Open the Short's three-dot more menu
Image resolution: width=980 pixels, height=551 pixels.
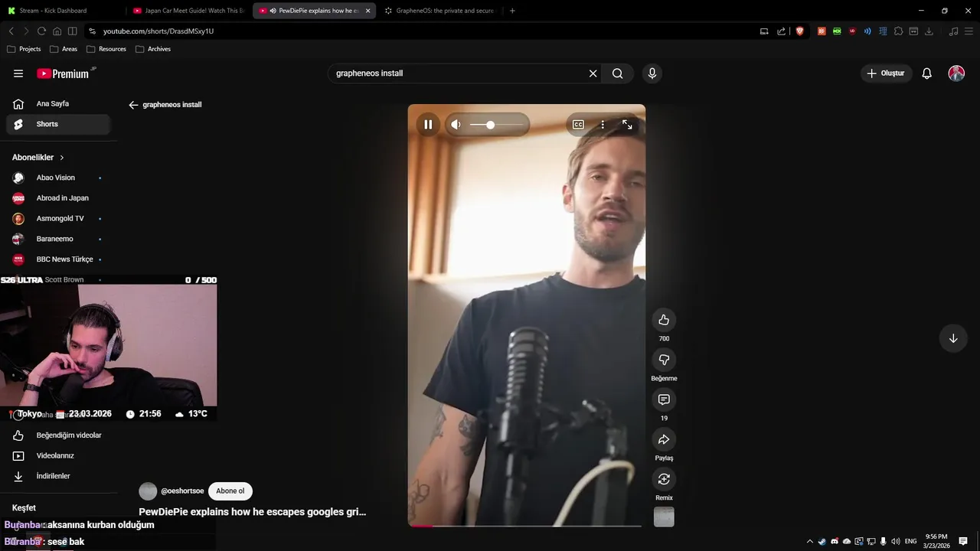(603, 125)
